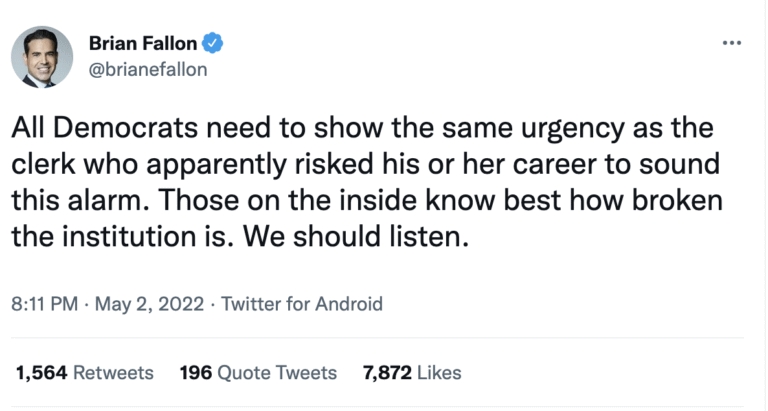This screenshot has height=411, width=768.
Task: Show the 7,872 Likes list
Action: (x=412, y=373)
